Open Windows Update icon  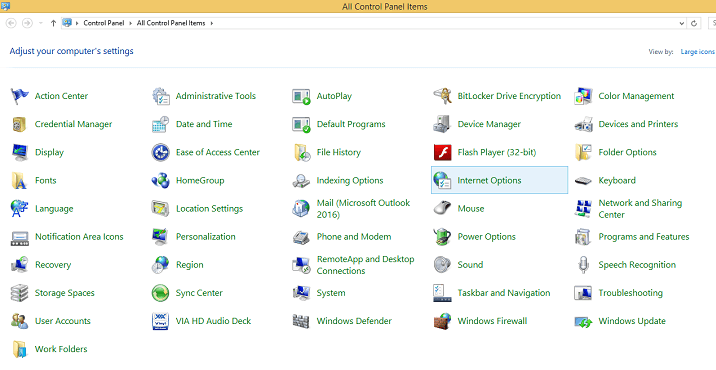(583, 322)
